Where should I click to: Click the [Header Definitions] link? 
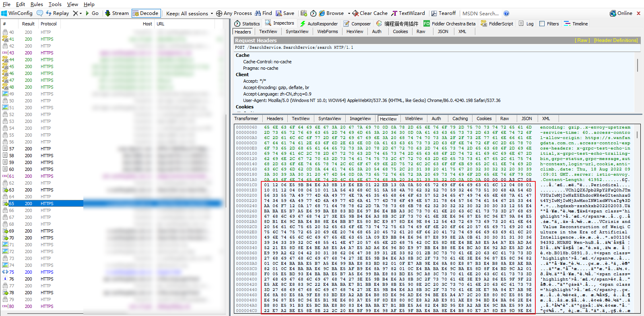616,40
